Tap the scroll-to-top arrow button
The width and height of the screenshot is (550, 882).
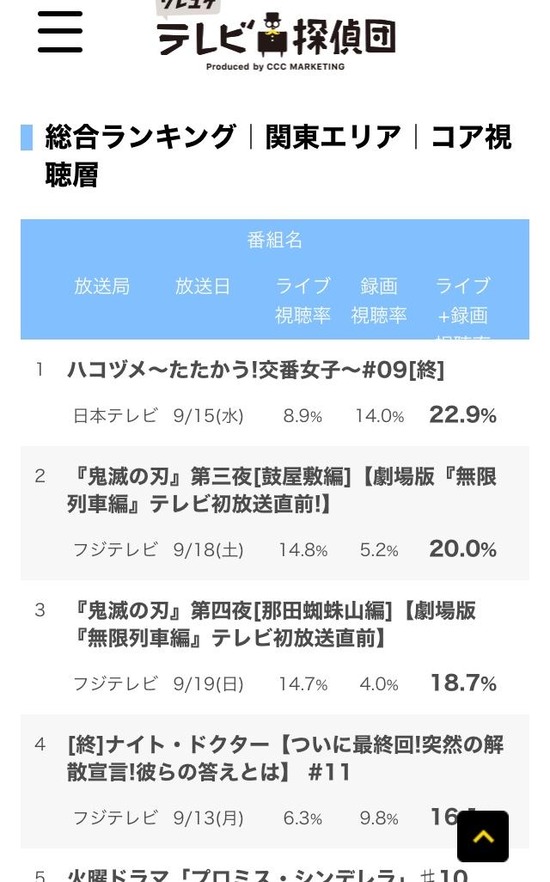483,836
